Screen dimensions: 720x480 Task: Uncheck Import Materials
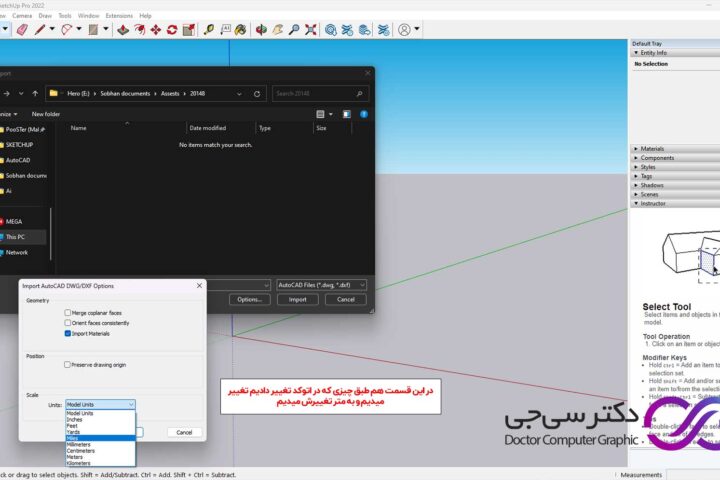(68, 333)
